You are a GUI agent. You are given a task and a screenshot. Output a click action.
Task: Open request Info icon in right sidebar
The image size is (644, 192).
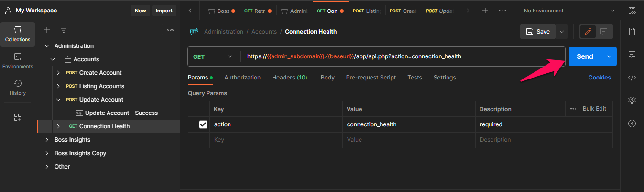pyautogui.click(x=632, y=124)
